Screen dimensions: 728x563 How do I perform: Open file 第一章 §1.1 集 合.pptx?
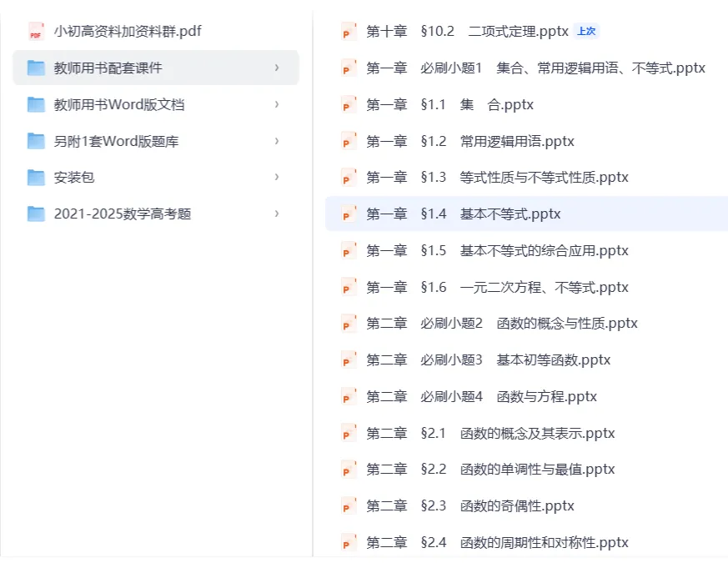(x=450, y=104)
